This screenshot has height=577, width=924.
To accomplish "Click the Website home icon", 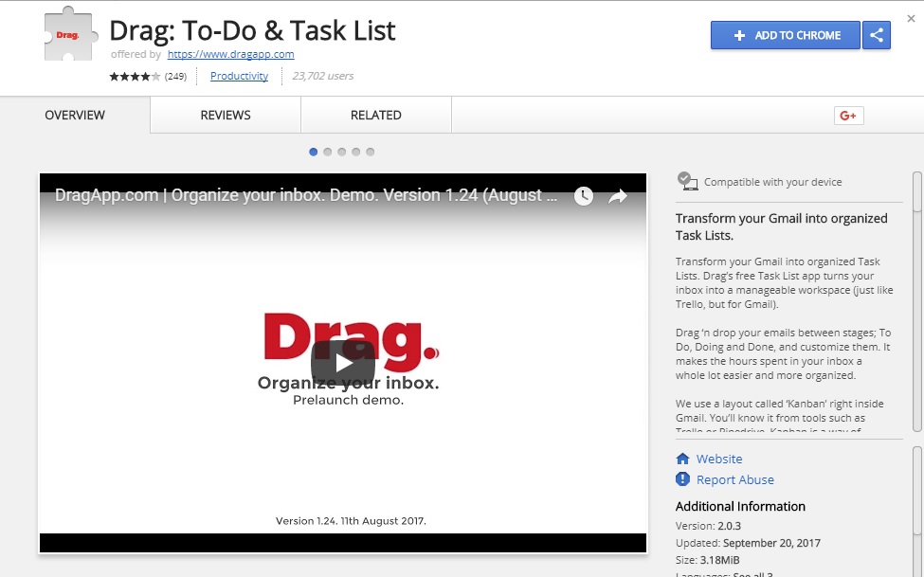I will click(682, 459).
